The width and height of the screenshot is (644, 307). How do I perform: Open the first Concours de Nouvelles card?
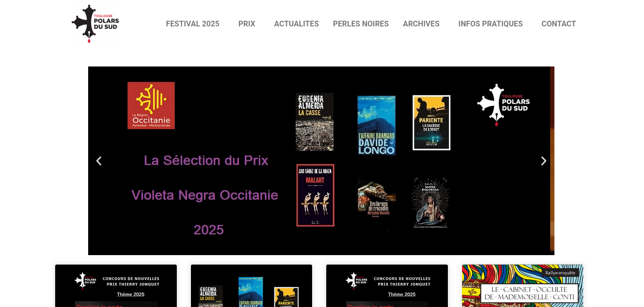pyautogui.click(x=116, y=286)
